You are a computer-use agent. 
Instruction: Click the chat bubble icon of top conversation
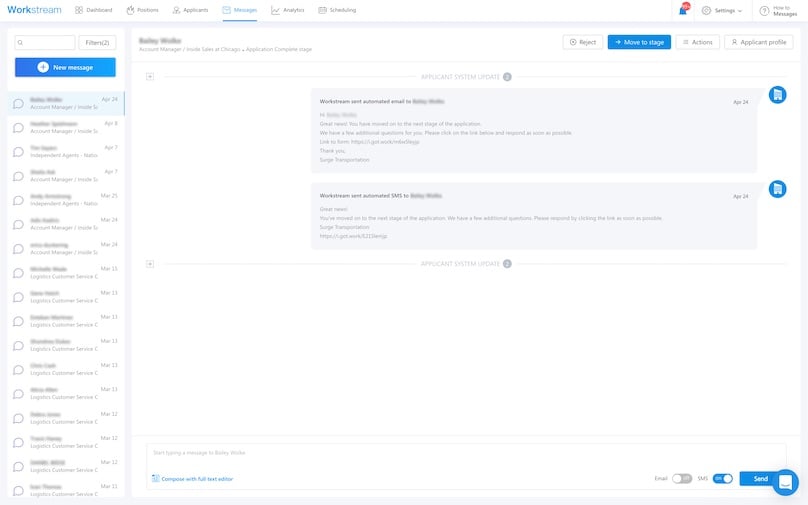point(18,103)
